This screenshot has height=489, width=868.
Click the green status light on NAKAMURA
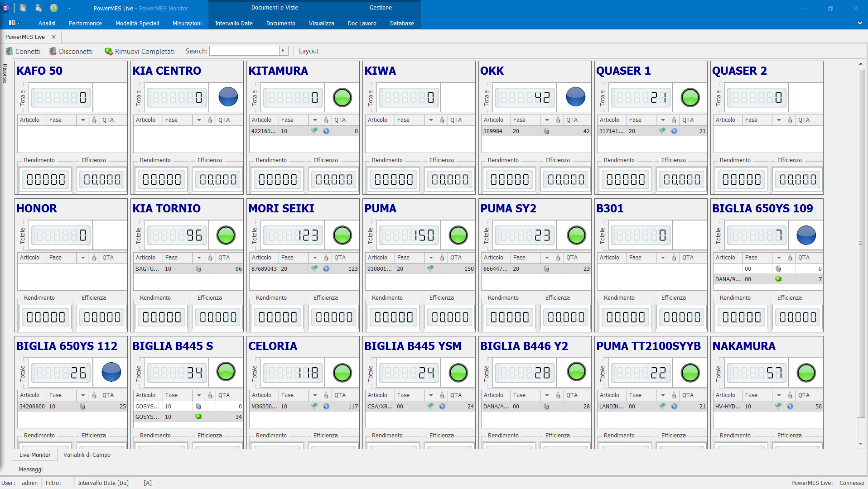click(x=806, y=373)
